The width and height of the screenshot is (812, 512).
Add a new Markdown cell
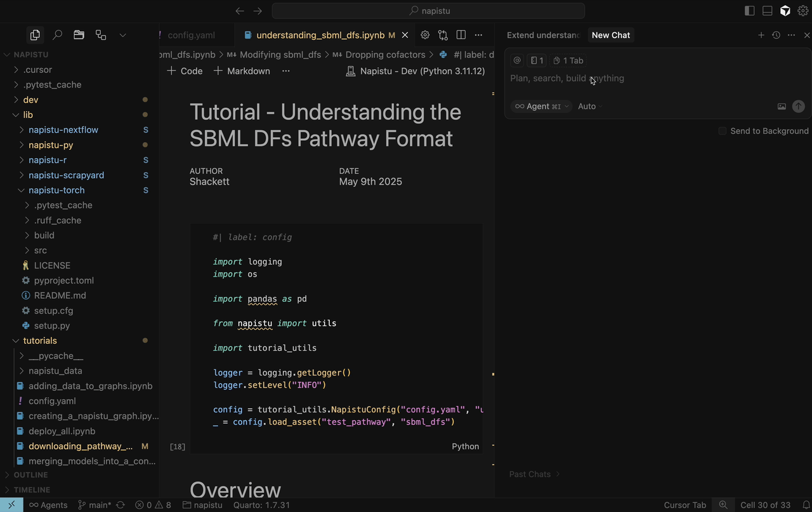tap(242, 71)
